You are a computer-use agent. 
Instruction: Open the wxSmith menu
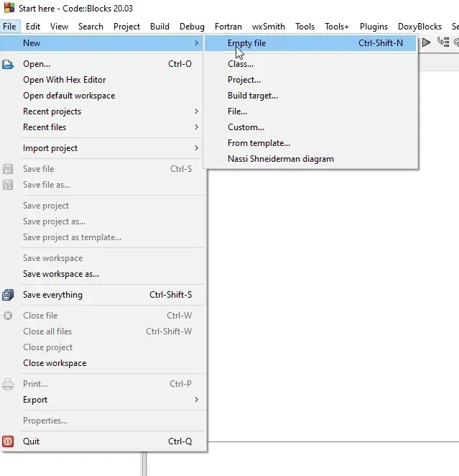(269, 27)
